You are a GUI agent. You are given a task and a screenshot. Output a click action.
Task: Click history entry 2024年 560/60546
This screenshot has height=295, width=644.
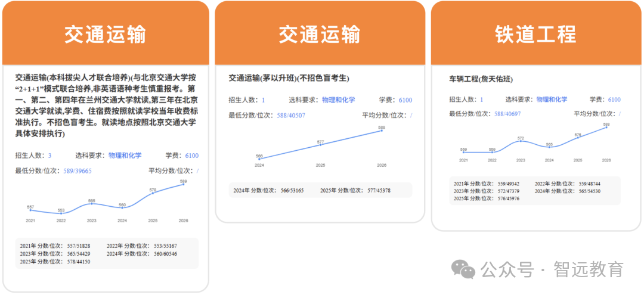(x=142, y=253)
